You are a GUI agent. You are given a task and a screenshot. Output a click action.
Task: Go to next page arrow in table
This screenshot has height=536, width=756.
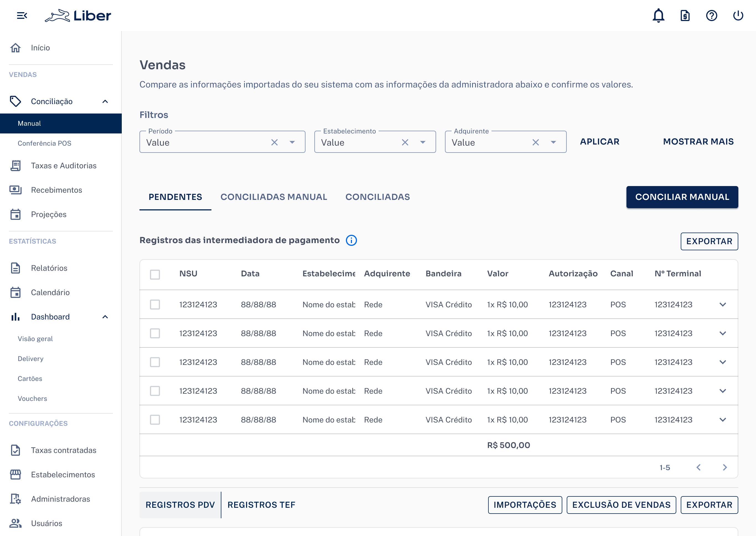pos(725,467)
